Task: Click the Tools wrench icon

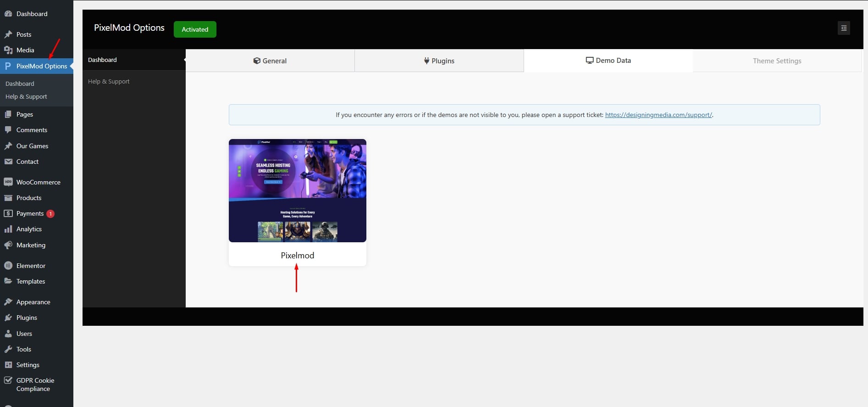Action: 8,349
